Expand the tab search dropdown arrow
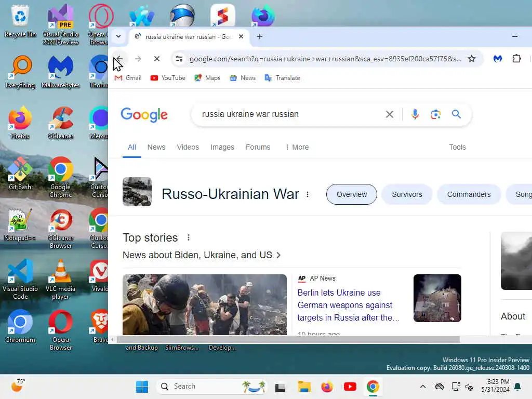The image size is (532, 399). (118, 36)
